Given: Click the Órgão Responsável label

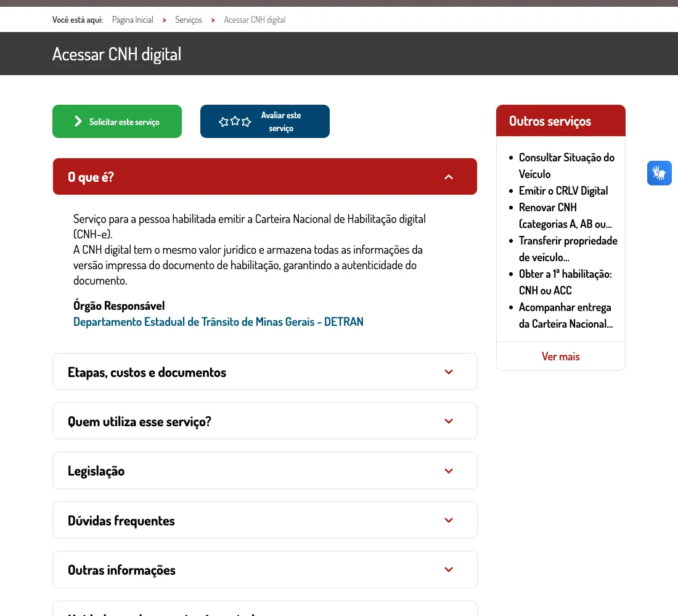Looking at the screenshot, I should coord(119,306).
